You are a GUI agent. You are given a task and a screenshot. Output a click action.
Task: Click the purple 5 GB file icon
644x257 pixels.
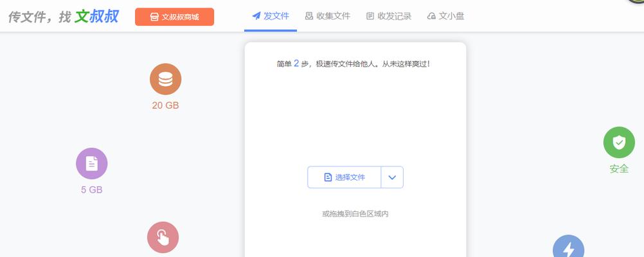(91, 163)
